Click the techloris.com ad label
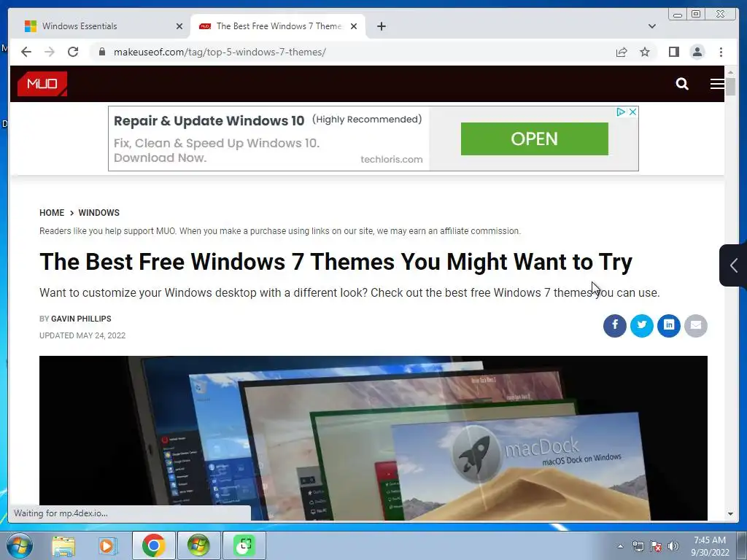The width and height of the screenshot is (747, 560). (x=392, y=160)
